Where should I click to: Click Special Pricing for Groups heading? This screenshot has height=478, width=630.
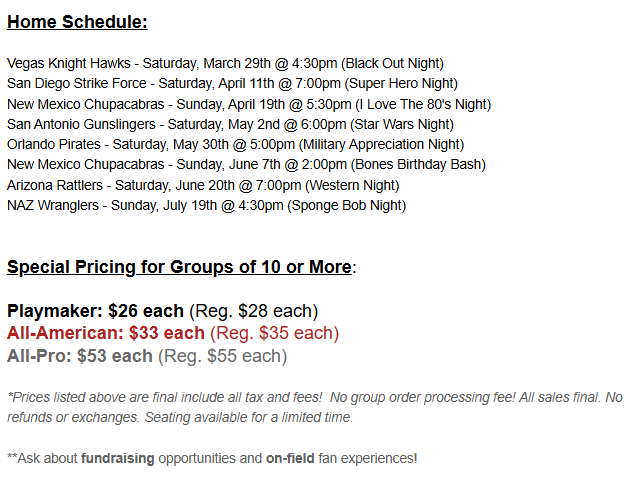tap(179, 267)
